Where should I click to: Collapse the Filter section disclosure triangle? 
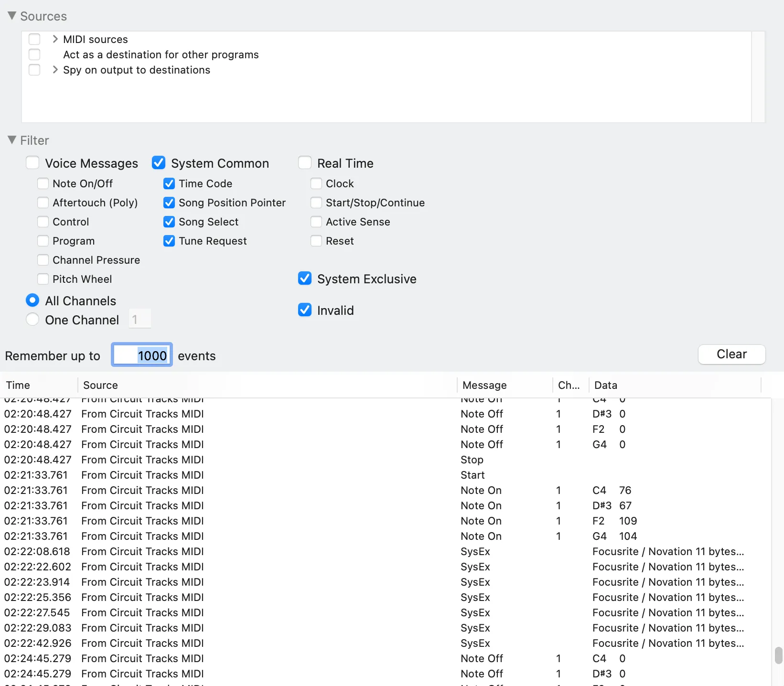12,140
